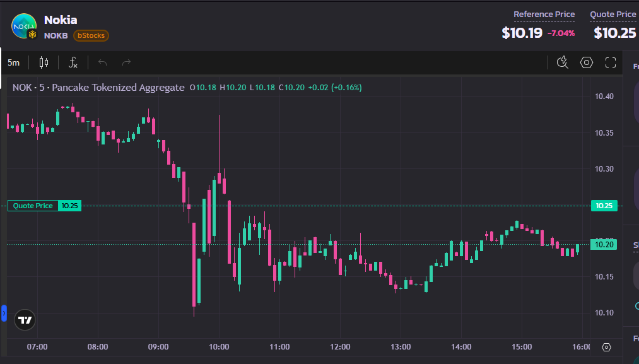Click the NOK Pancake Tokenized Aggregate legend title
The image size is (639, 364).
98,88
